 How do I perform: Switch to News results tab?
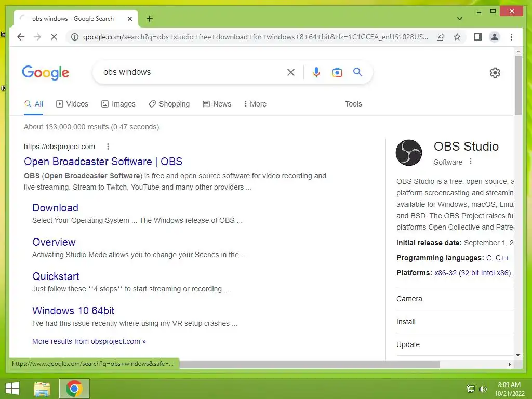coord(217,104)
